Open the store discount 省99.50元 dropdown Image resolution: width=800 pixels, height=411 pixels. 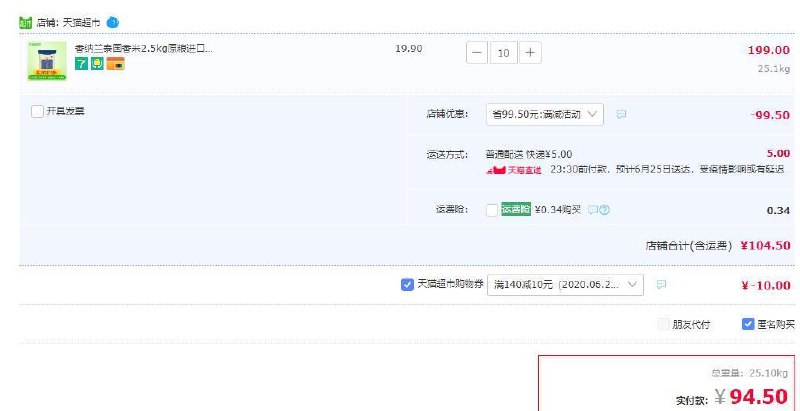[x=544, y=114]
